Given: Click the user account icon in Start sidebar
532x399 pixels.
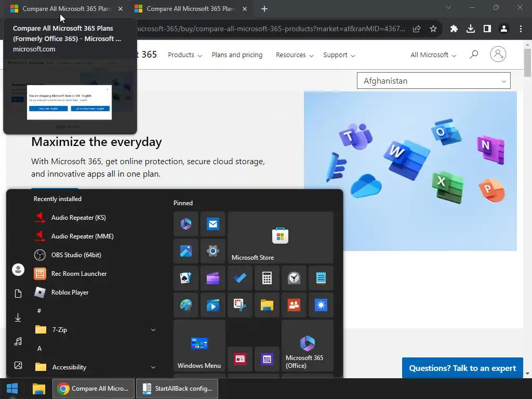Looking at the screenshot, I should click(x=18, y=270).
